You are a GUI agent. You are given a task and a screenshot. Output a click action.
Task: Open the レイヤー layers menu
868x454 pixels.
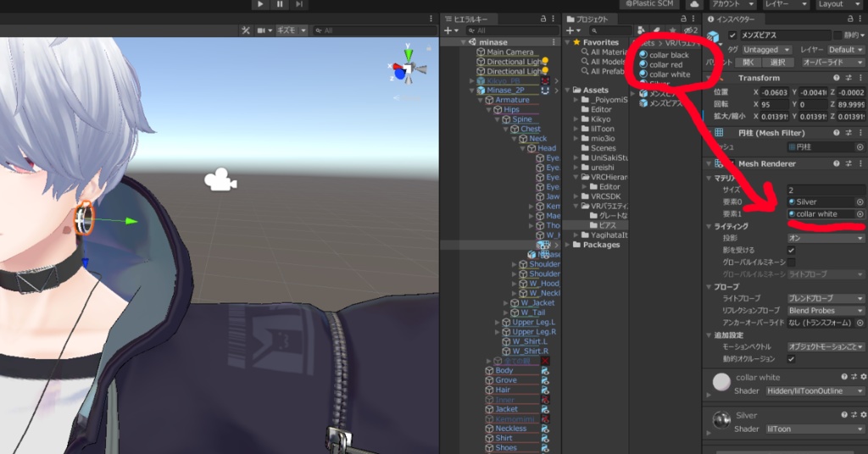pos(786,4)
